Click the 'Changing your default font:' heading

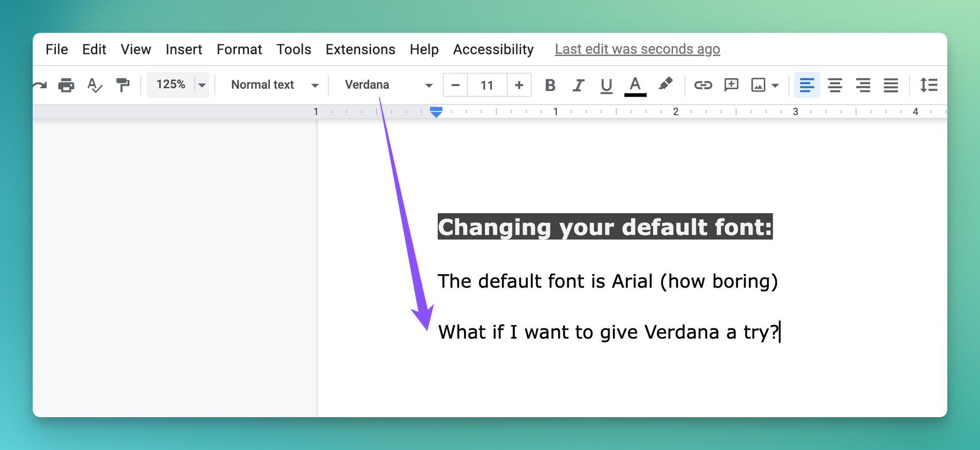[605, 227]
